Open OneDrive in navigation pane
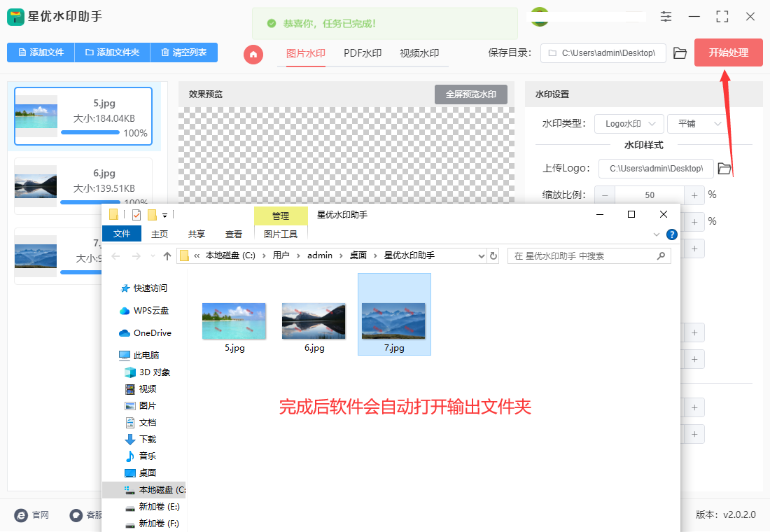The width and height of the screenshot is (770, 532). coord(145,333)
